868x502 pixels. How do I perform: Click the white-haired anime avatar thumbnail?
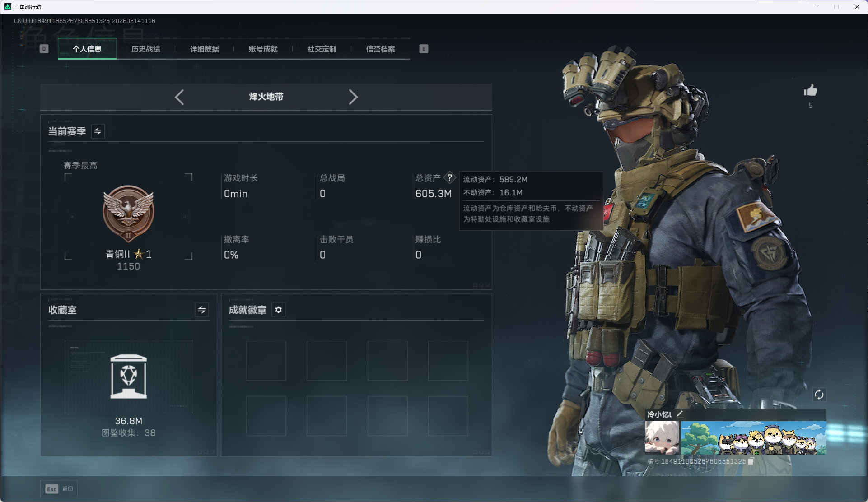point(662,437)
